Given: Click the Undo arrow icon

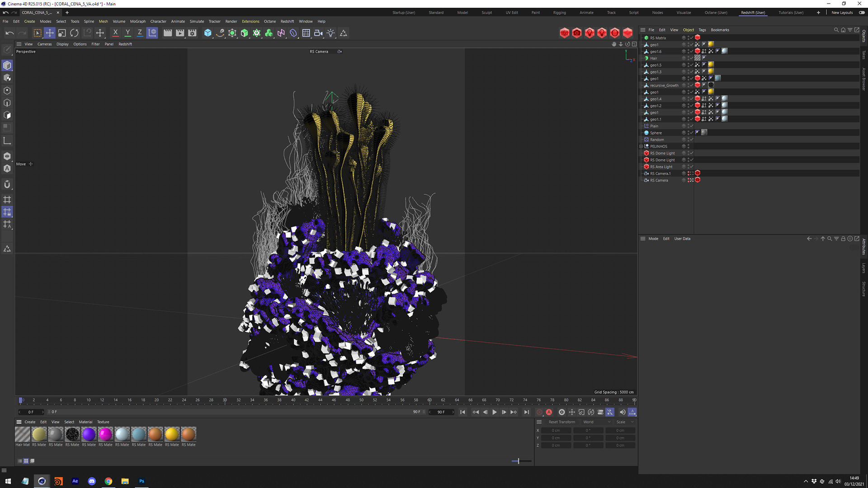Looking at the screenshot, I should click(9, 33).
